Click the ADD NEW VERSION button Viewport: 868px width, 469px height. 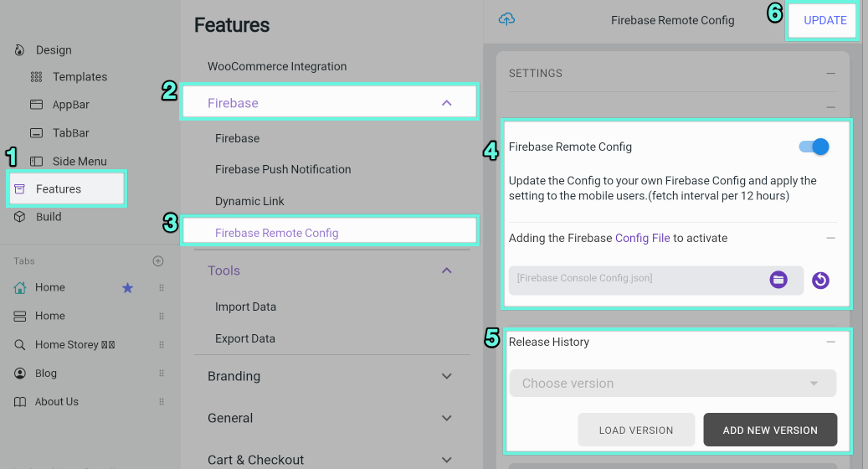pyautogui.click(x=770, y=430)
